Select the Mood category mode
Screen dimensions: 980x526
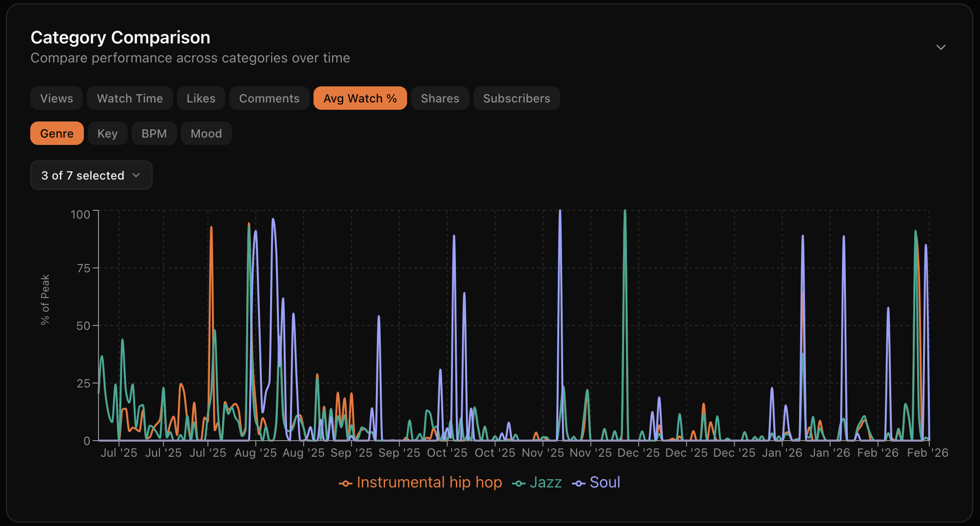[x=206, y=133]
